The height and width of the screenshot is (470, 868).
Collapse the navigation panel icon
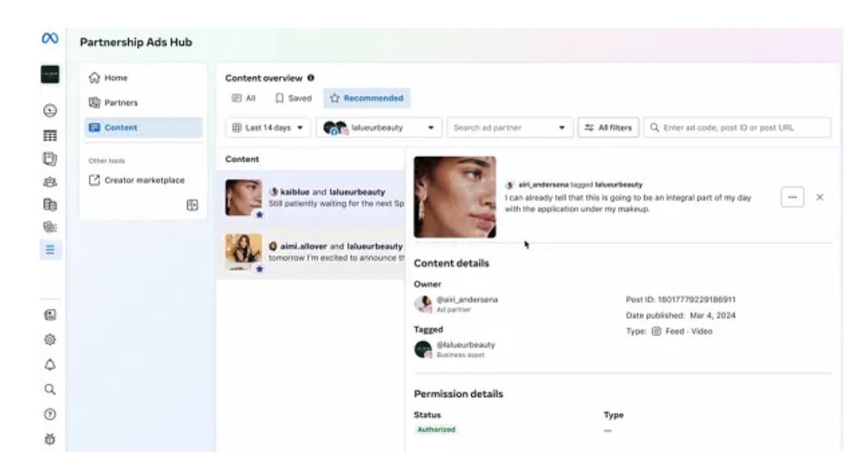pyautogui.click(x=192, y=205)
